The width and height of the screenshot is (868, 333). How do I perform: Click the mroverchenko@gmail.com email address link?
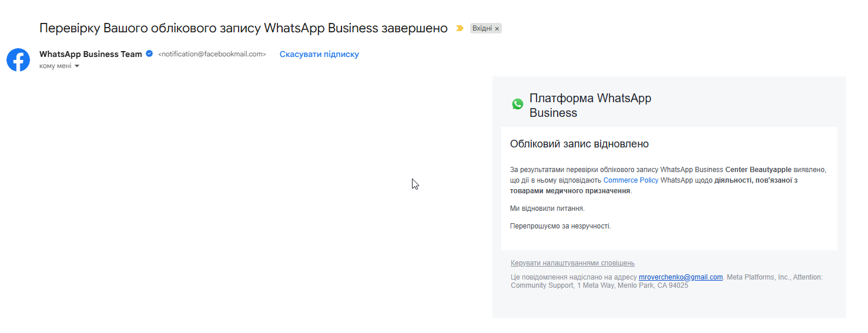click(681, 277)
